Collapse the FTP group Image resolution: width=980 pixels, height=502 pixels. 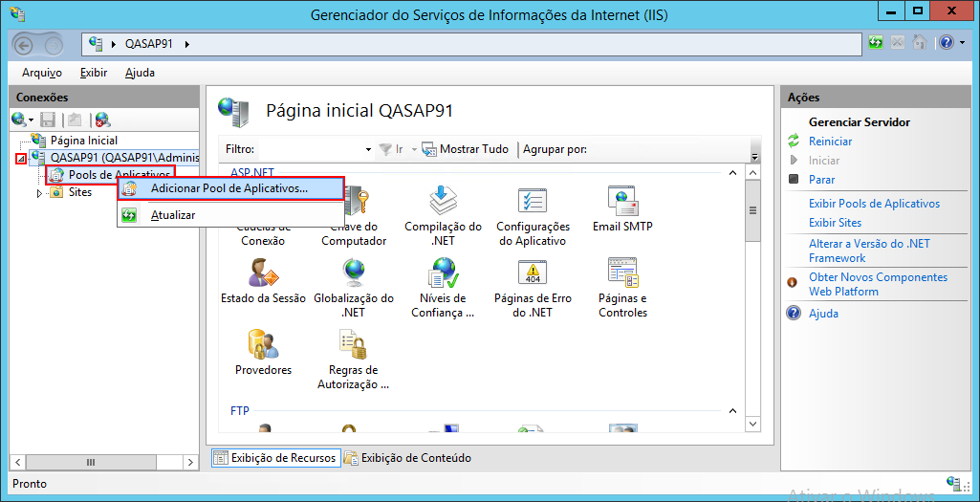(733, 411)
